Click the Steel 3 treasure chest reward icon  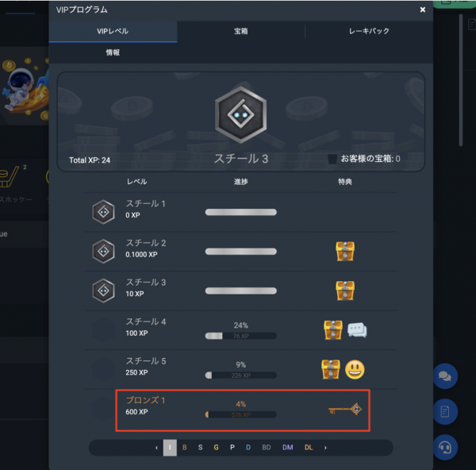tap(345, 291)
